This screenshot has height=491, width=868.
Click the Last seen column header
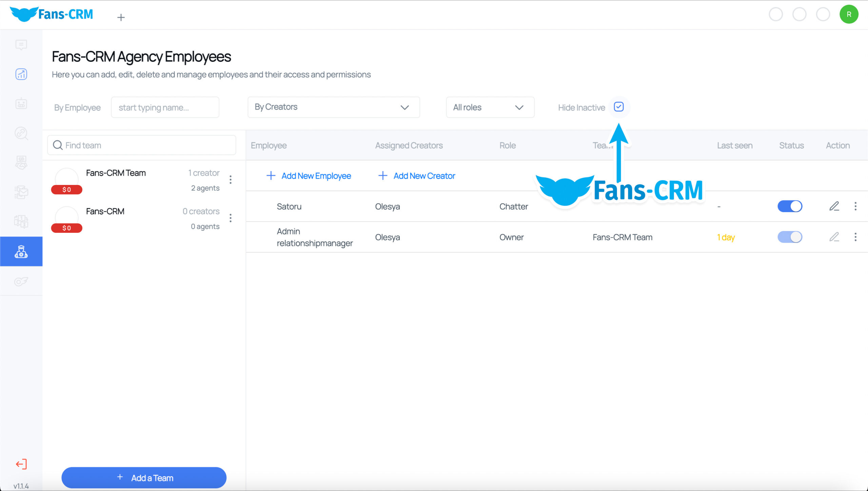click(735, 145)
